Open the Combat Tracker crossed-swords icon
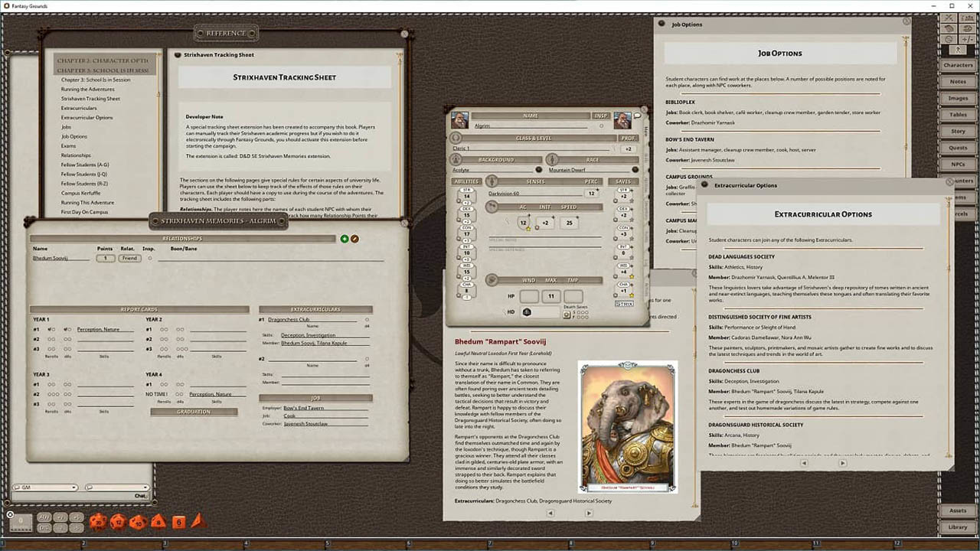The height and width of the screenshot is (551, 980). click(x=950, y=17)
